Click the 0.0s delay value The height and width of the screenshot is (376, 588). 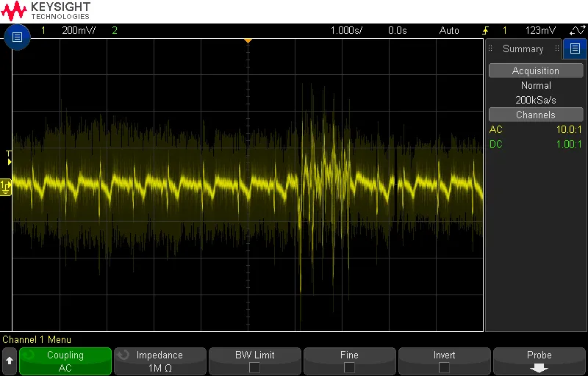coord(398,30)
